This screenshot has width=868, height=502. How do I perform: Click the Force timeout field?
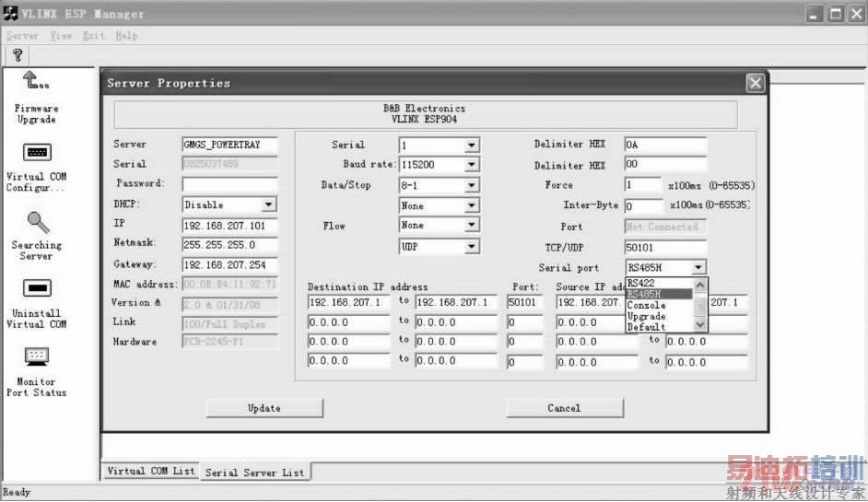coord(642,185)
